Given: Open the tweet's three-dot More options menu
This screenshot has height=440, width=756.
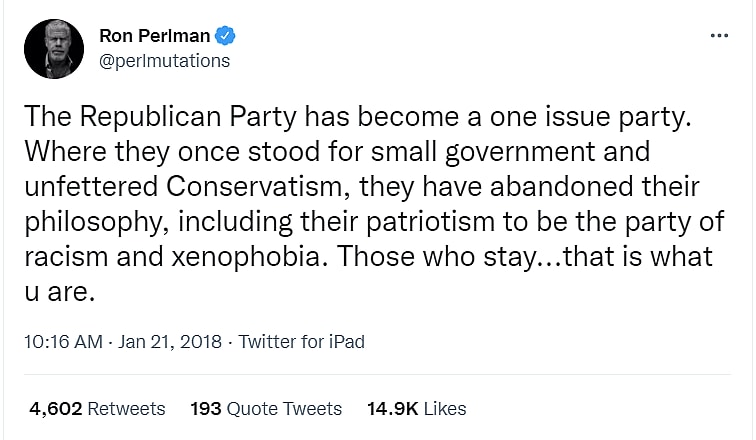Looking at the screenshot, I should tap(719, 35).
